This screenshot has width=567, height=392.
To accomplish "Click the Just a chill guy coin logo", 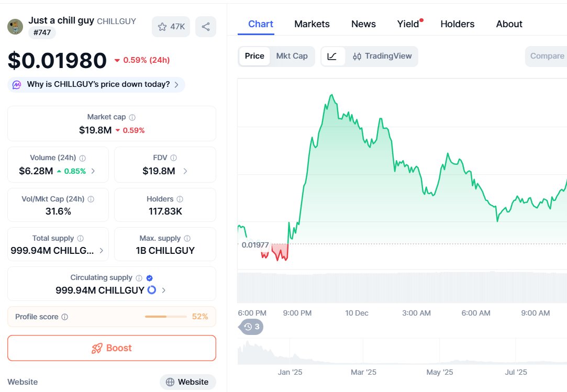I will pyautogui.click(x=15, y=27).
